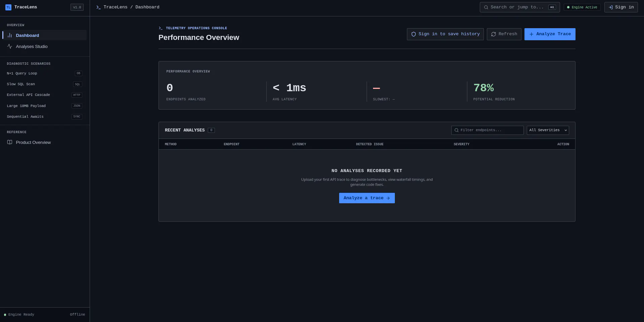Click the SYNC tag badge

click(x=77, y=117)
